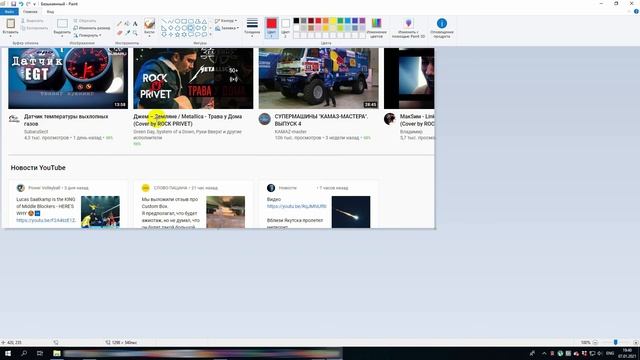Select Color 2 (Цвет 2) white box

coord(285,27)
